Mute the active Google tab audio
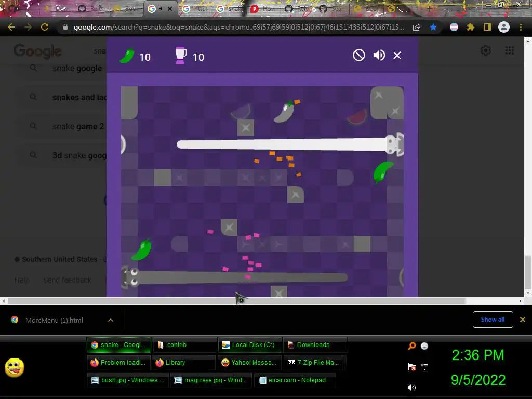This screenshot has width=532, height=399. (162, 9)
